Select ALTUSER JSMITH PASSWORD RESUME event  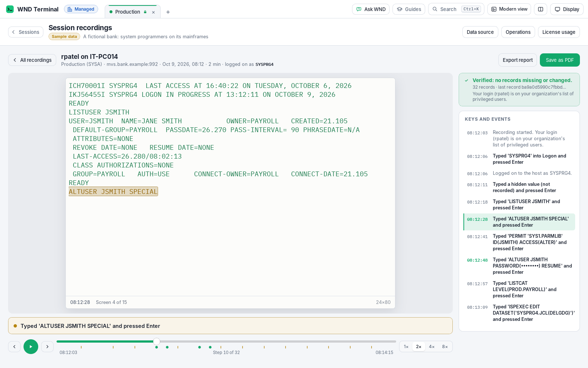pyautogui.click(x=519, y=266)
